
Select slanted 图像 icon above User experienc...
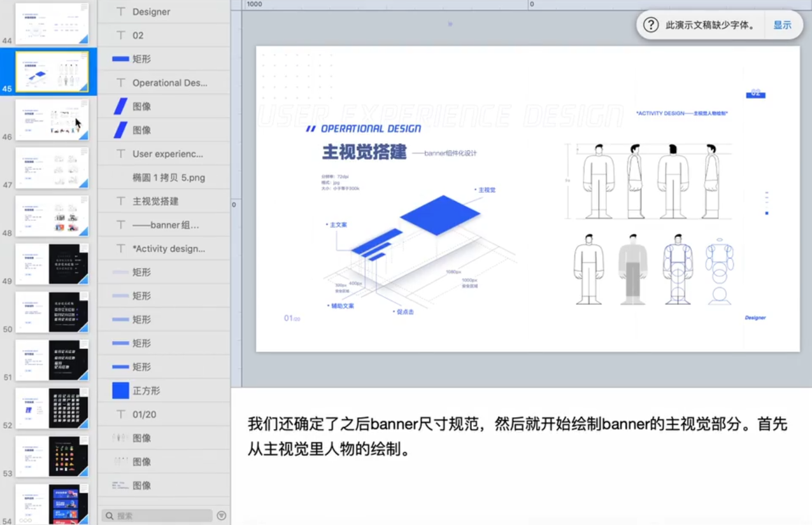coord(120,130)
